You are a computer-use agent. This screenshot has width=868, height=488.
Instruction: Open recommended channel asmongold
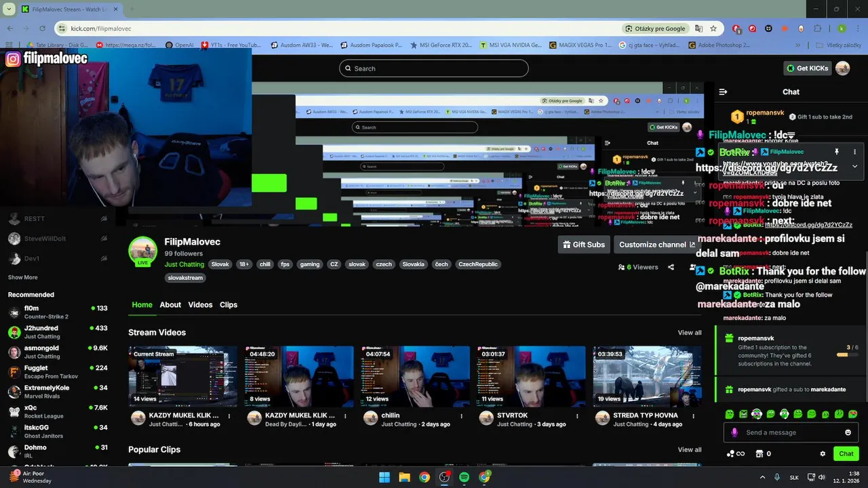point(58,352)
